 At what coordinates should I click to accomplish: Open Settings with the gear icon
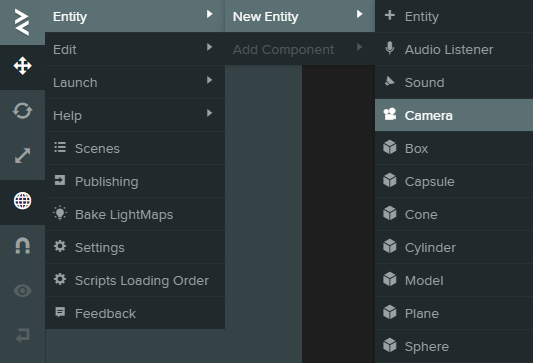(60, 246)
